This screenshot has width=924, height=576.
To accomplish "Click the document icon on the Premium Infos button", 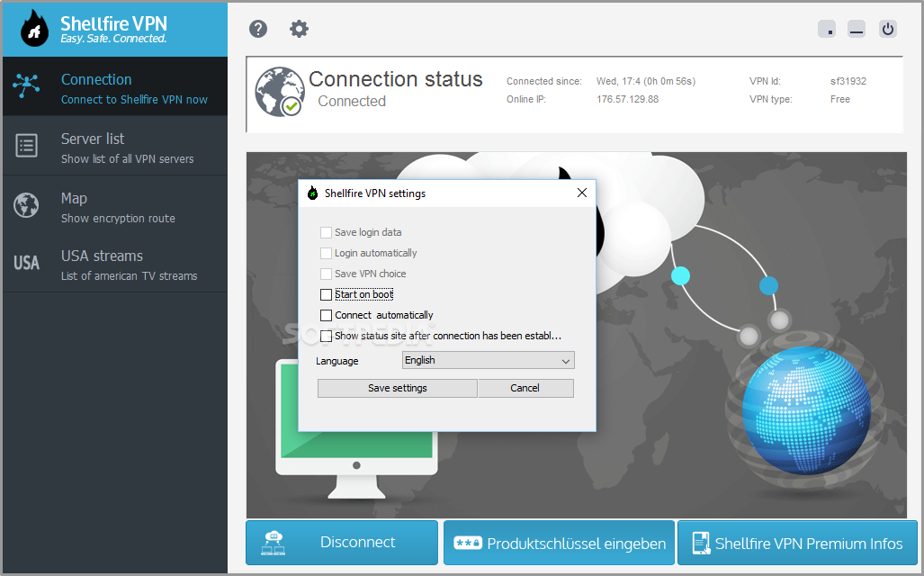I will [x=701, y=543].
